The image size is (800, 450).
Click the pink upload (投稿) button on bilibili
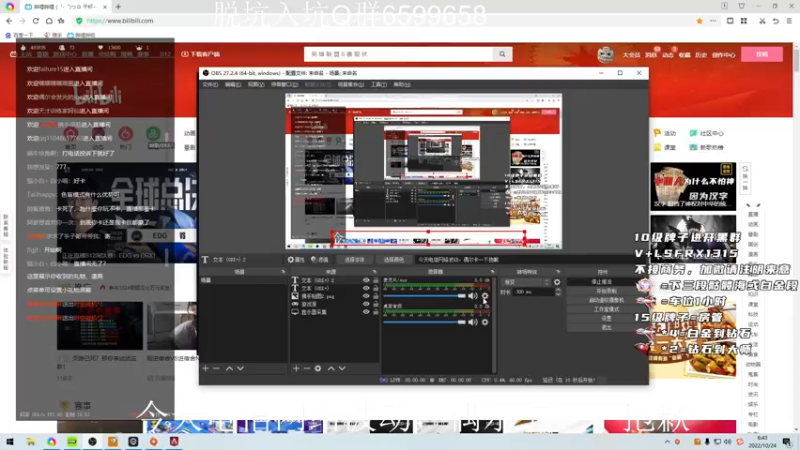(x=762, y=54)
